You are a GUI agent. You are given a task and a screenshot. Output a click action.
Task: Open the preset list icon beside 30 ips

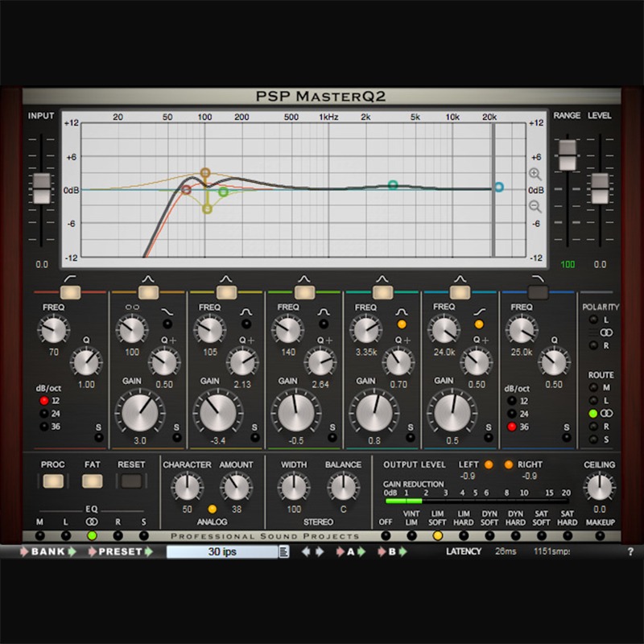pyautogui.click(x=284, y=551)
